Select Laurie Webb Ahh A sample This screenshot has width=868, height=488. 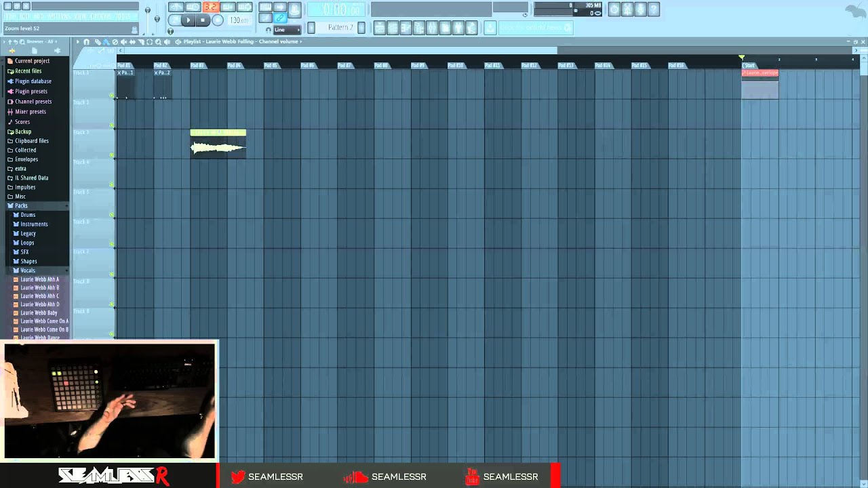coord(36,279)
